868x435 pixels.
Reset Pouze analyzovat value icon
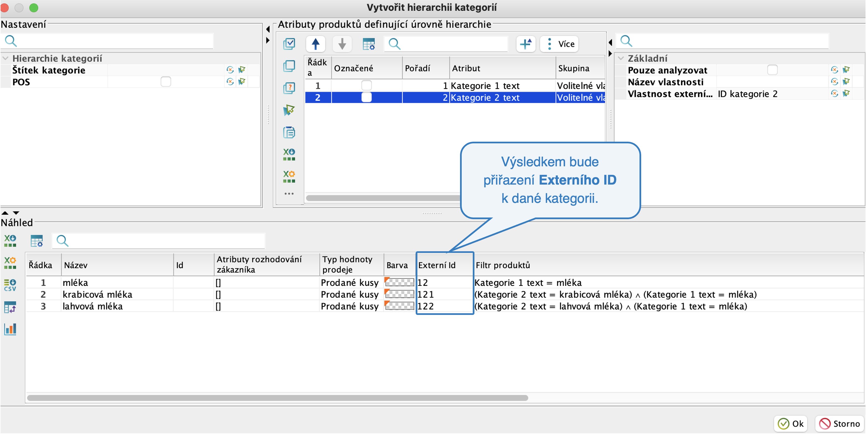click(834, 70)
